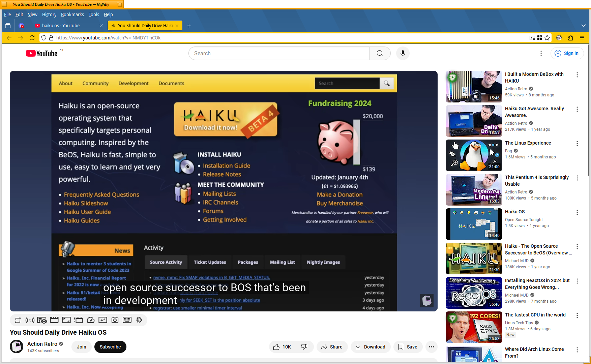Open the Firefox View tab manager icon
Image resolution: width=591 pixels, height=364 pixels.
pos(8,26)
